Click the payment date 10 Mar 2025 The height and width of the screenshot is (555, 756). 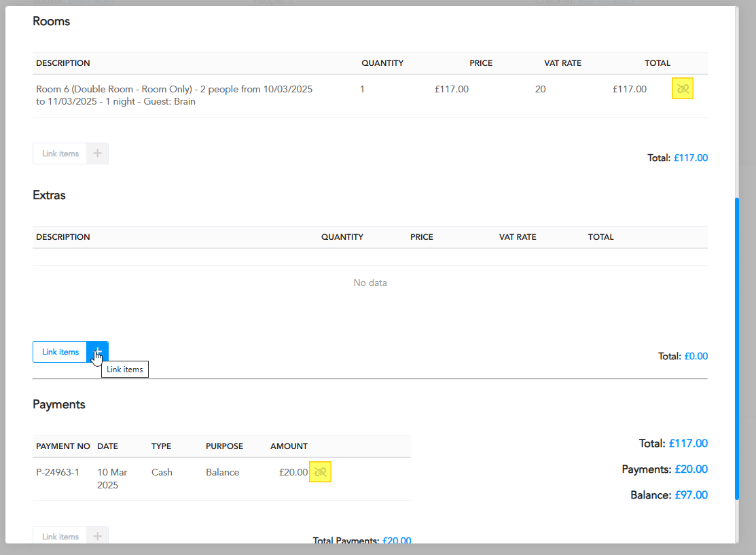[112, 479]
